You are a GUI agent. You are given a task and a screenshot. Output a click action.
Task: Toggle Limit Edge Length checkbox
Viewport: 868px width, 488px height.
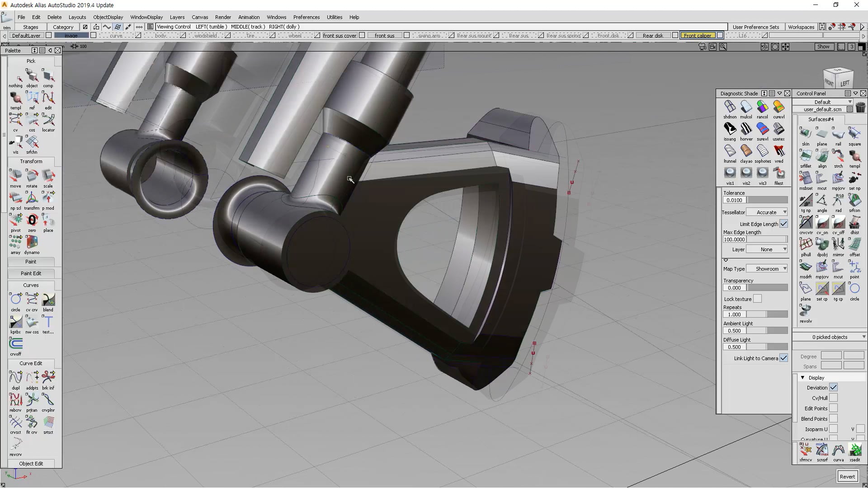pos(783,224)
